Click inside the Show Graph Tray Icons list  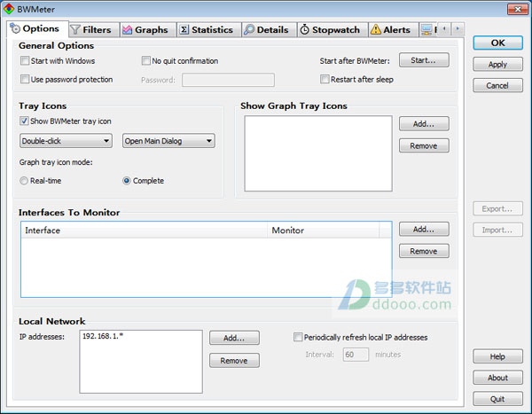[318, 153]
